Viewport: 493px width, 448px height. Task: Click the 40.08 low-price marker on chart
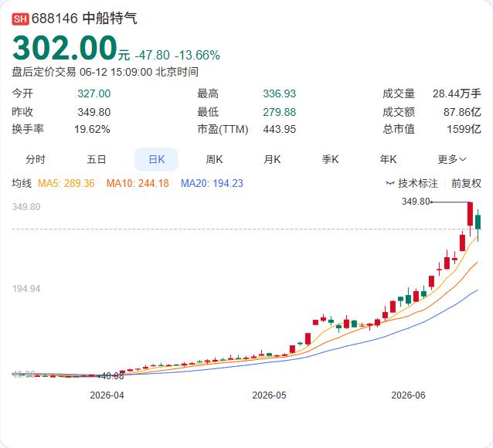coord(112,376)
